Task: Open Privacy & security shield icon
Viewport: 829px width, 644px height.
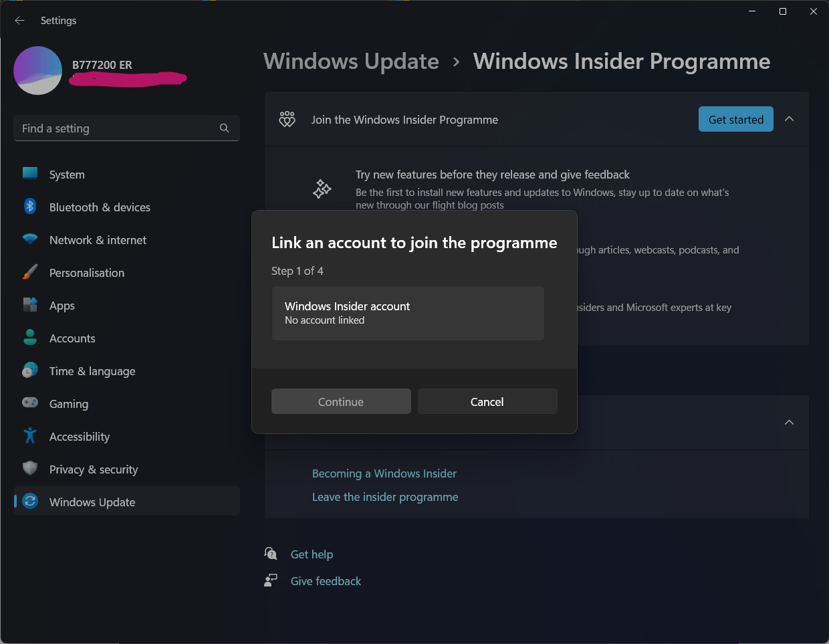Action: click(x=30, y=469)
